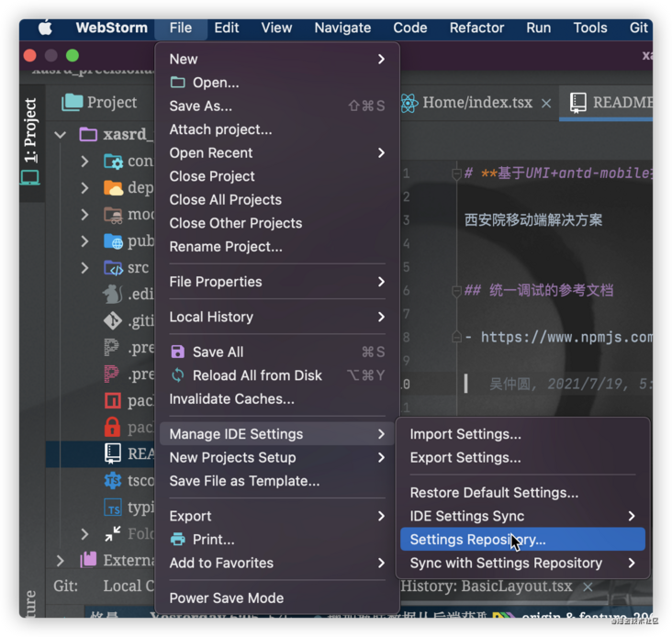Image resolution: width=672 pixels, height=637 pixels.
Task: Expand Add to Favorites submenu
Action: [x=277, y=563]
